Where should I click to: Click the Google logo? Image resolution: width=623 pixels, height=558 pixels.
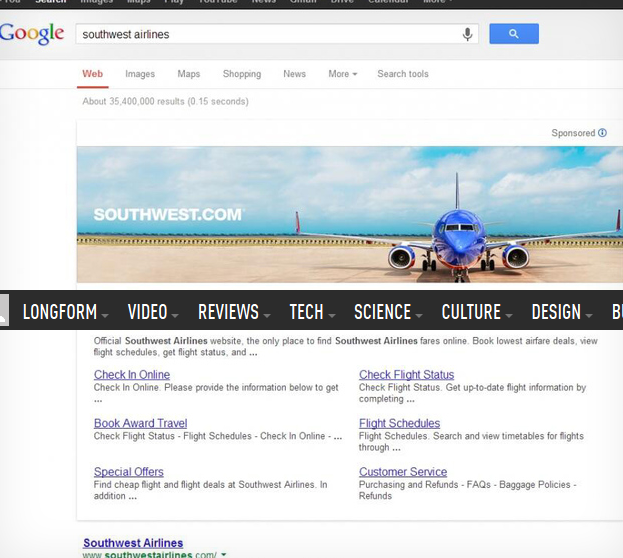[x=31, y=33]
